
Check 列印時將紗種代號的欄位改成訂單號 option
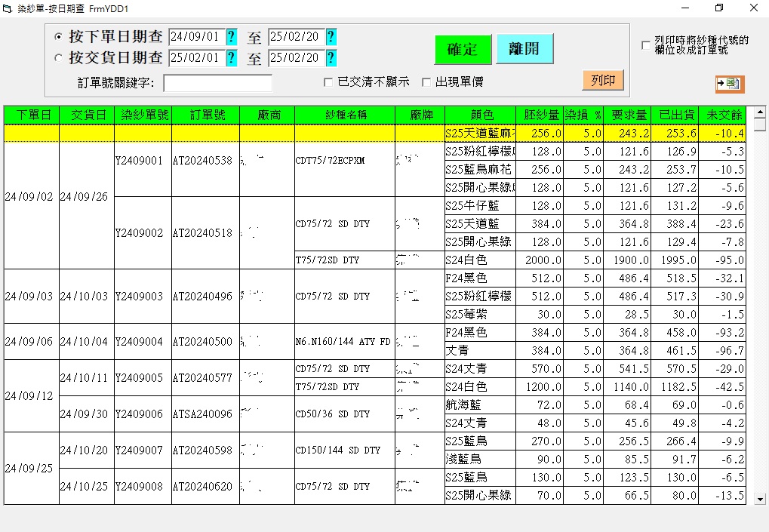[x=646, y=45]
